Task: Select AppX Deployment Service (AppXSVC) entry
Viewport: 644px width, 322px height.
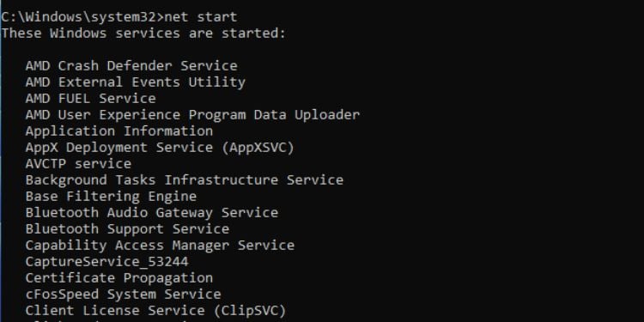Action: click(161, 148)
